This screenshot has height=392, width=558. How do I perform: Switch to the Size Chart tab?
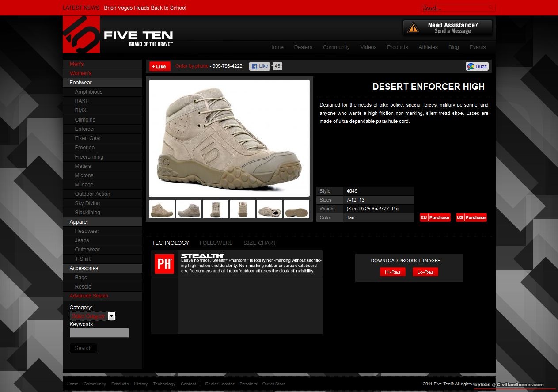[260, 243]
